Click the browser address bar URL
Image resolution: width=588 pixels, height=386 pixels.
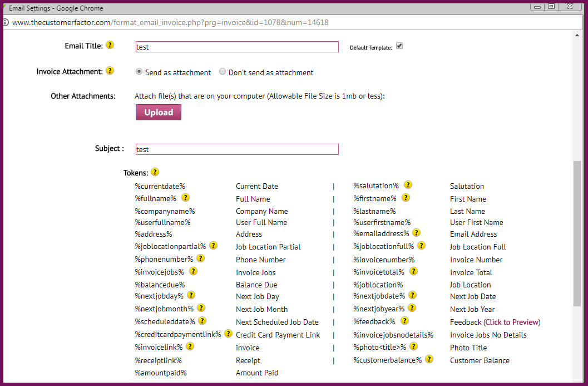point(170,22)
